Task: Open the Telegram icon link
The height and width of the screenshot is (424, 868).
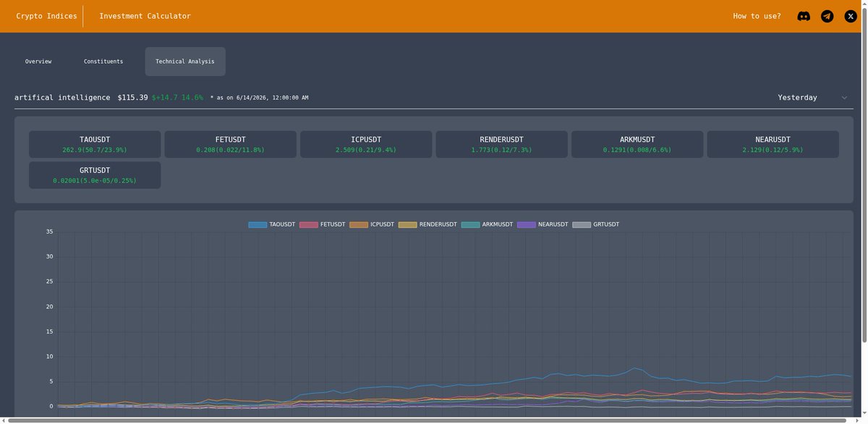Action: (827, 16)
